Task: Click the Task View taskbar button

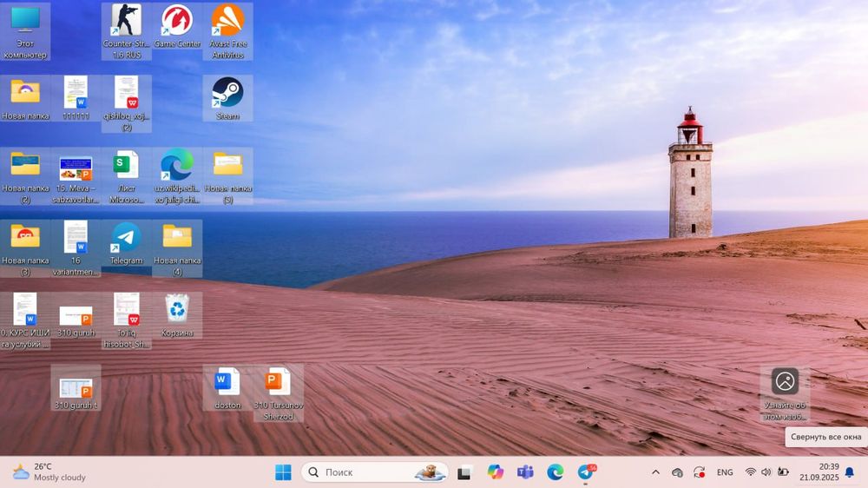Action: tap(465, 472)
